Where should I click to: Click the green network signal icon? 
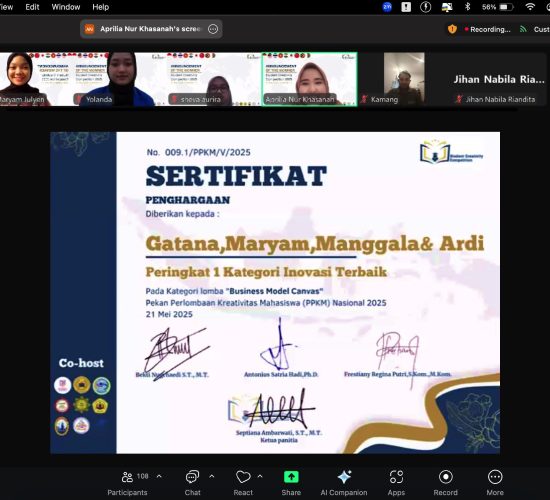[x=523, y=29]
